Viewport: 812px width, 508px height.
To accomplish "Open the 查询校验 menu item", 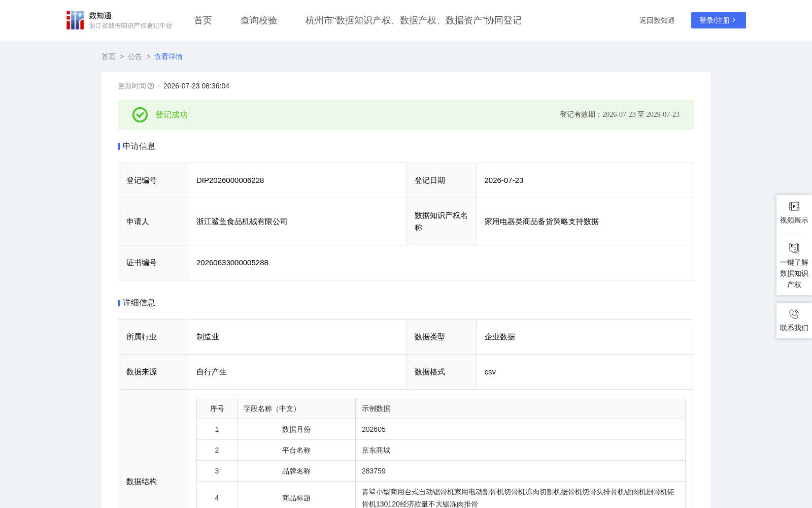I will pos(259,20).
